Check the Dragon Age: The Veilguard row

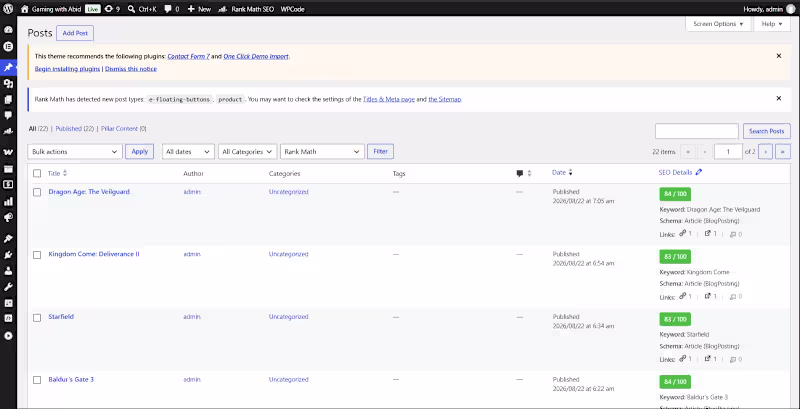[37, 192]
